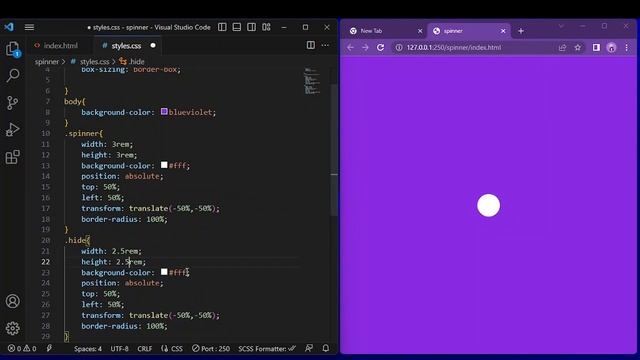Go back in the browser
The height and width of the screenshot is (360, 640).
(350, 47)
